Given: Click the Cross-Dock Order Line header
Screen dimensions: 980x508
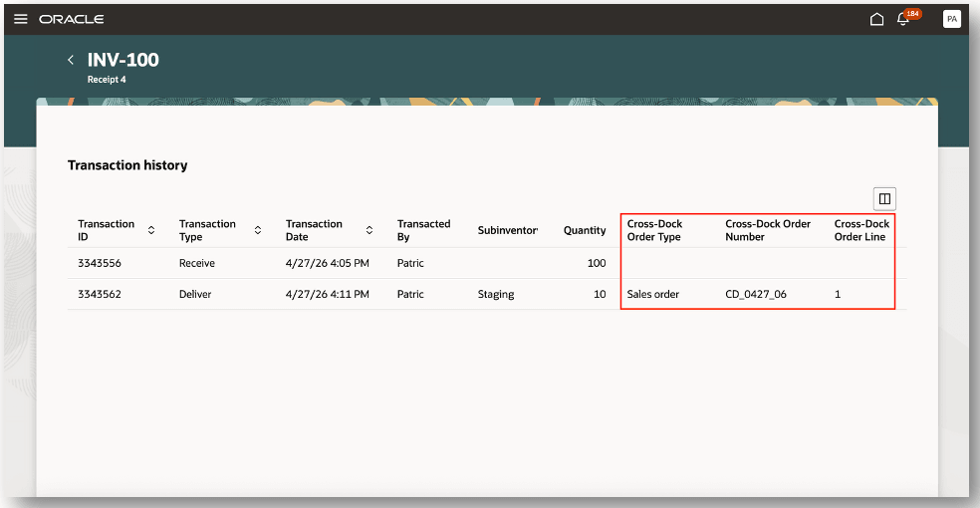Looking at the screenshot, I should coord(861,230).
